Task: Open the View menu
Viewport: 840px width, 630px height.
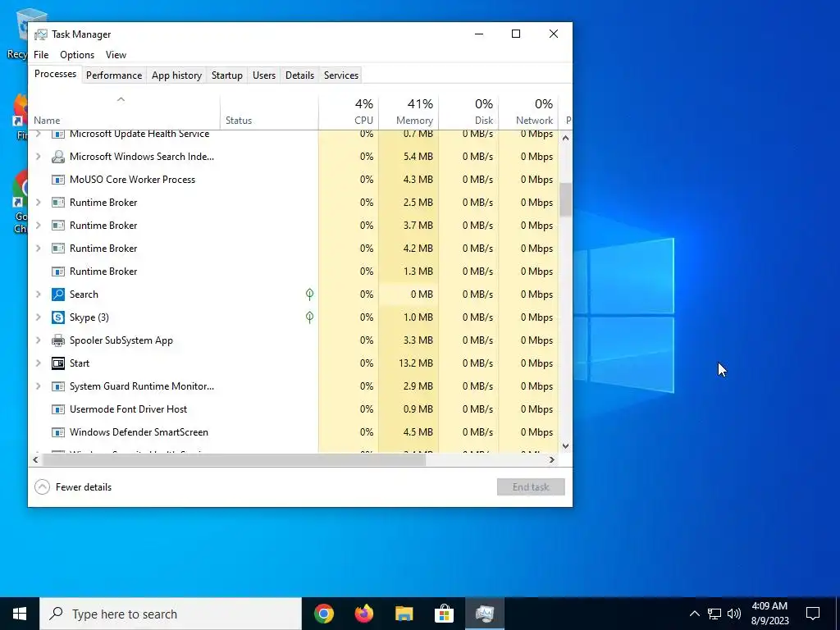Action: point(116,55)
